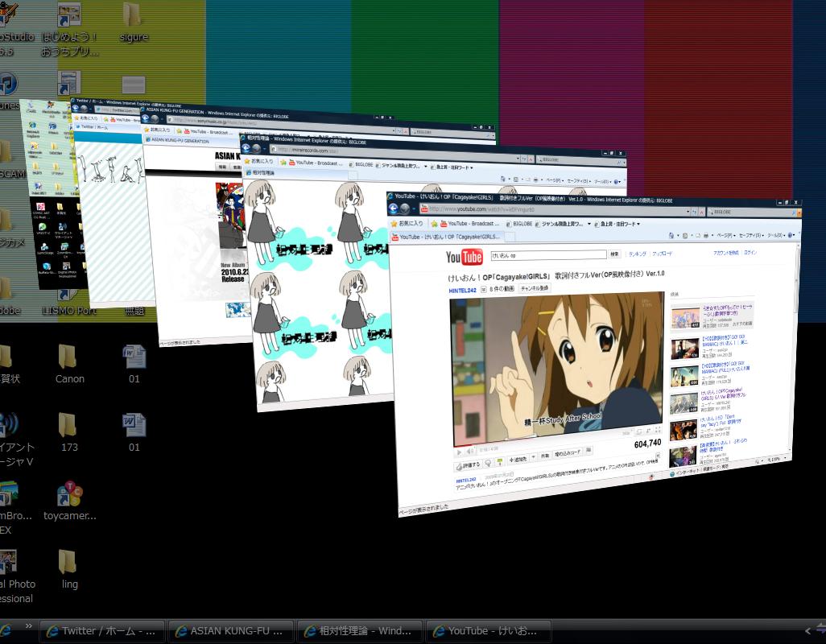Viewport: 826px width, 644px height.
Task: Click the YouTube search input field
Action: 548,255
